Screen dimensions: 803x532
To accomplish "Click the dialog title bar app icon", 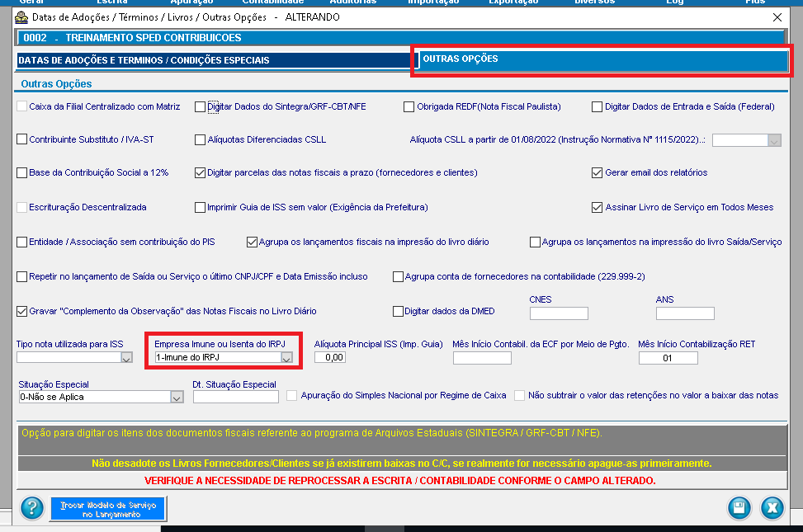I will [x=21, y=17].
